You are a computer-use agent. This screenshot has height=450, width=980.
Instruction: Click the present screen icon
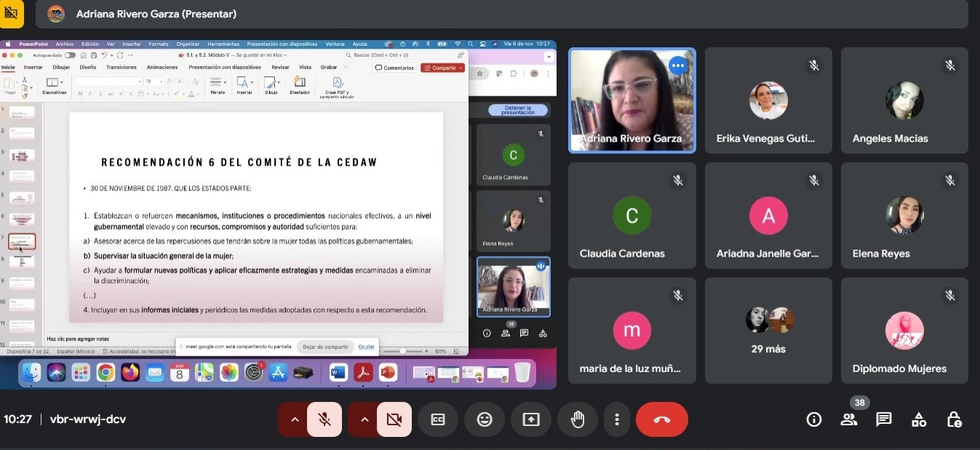coord(531,419)
